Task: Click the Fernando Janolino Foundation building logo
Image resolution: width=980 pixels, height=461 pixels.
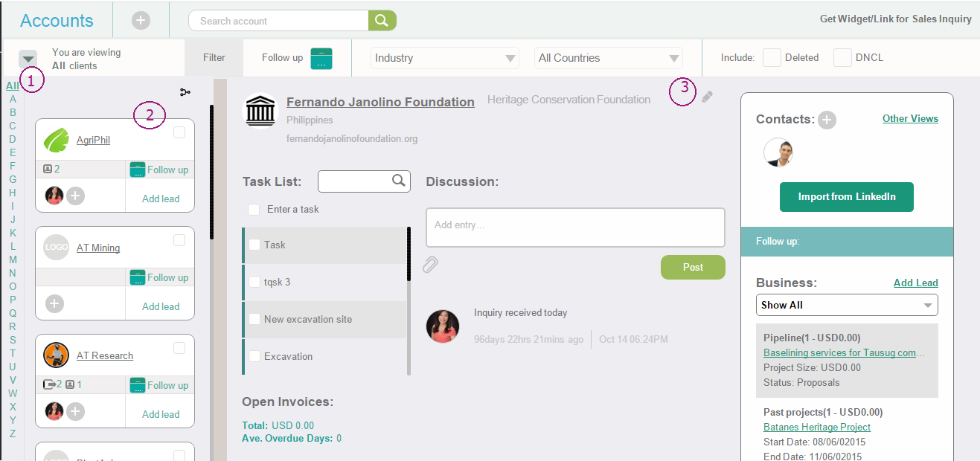Action: [260, 109]
